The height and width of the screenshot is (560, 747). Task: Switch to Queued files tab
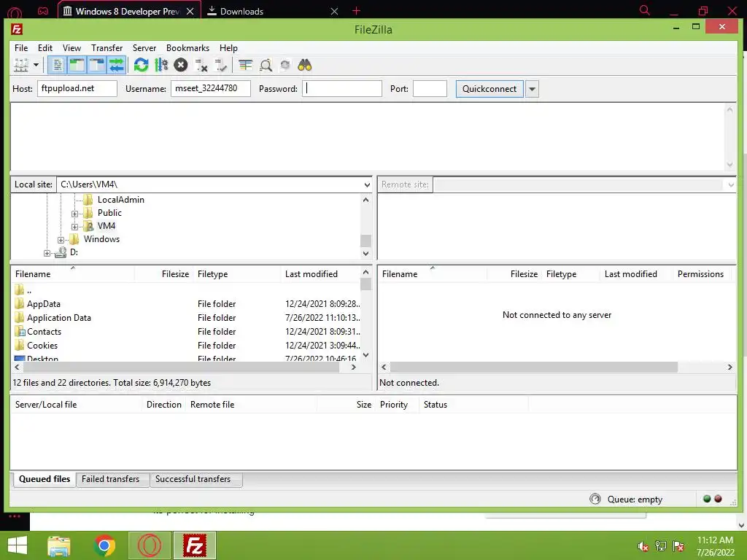click(x=44, y=479)
